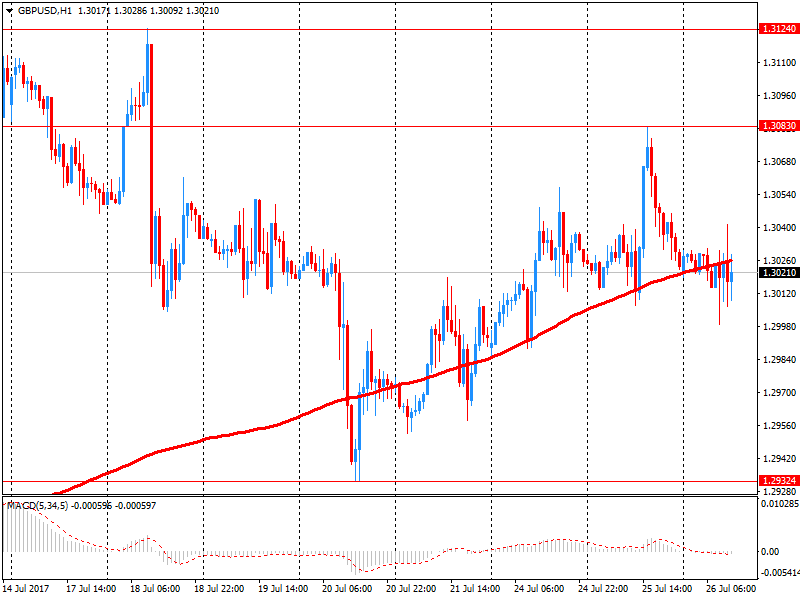The height and width of the screenshot is (600, 800).
Task: Select the 1.31240 red price label
Action: (779, 29)
